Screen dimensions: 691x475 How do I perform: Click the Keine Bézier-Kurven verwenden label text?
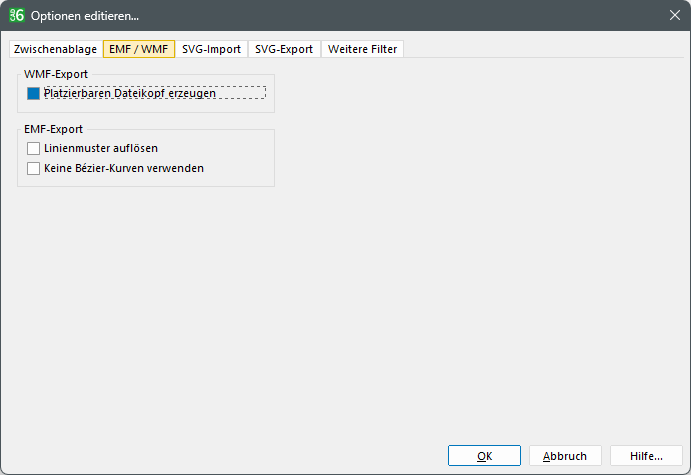[x=124, y=168]
